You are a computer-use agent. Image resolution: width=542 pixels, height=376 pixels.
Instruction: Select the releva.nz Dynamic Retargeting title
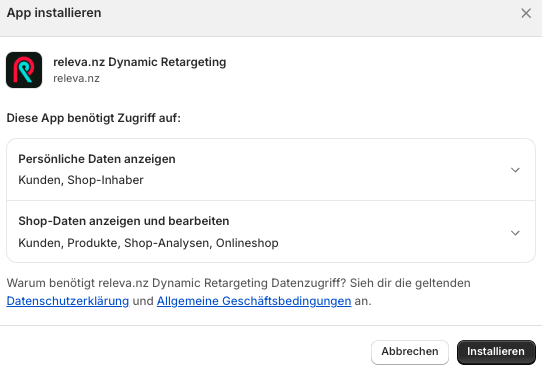[140, 62]
